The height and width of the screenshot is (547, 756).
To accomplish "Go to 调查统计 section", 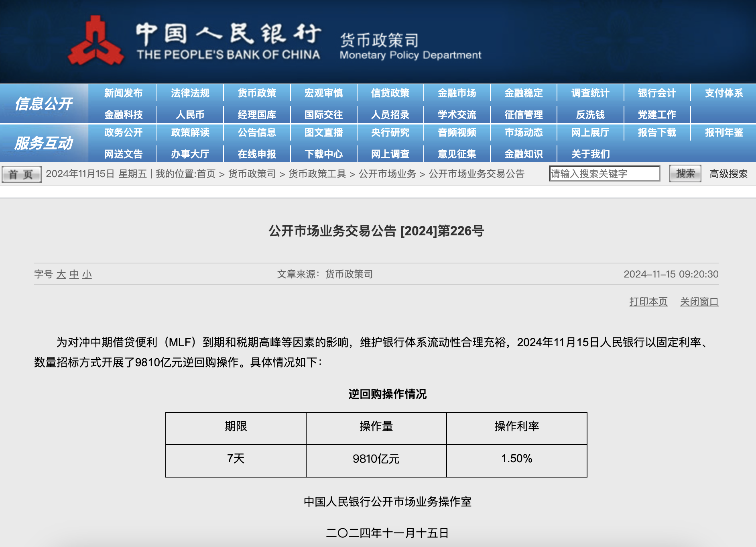I will pyautogui.click(x=590, y=93).
